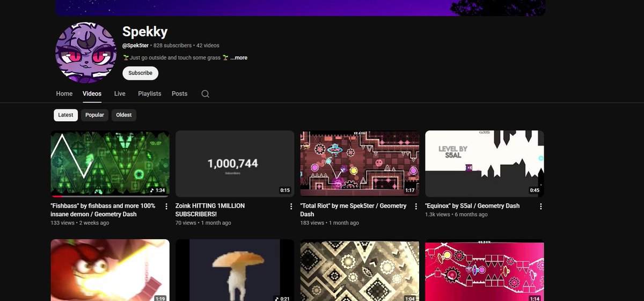The height and width of the screenshot is (301, 644).
Task: Click "183 views • 1 month ago" text
Action: 328,223
